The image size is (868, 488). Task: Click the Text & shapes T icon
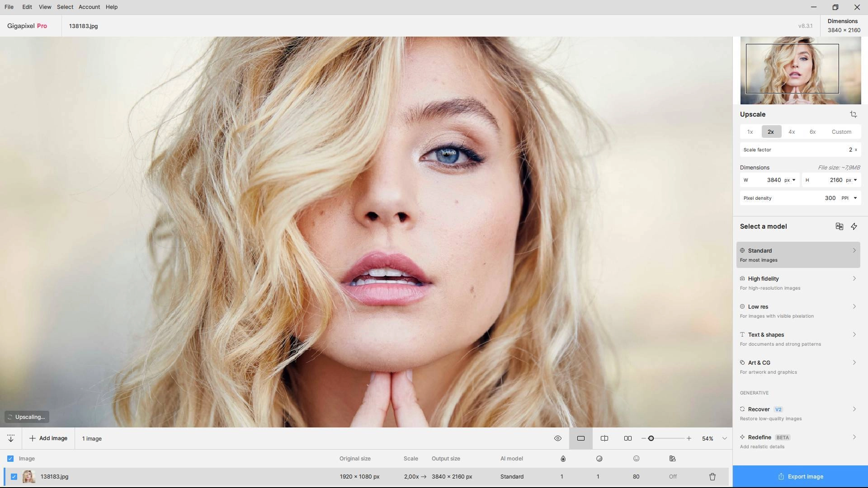(x=742, y=334)
